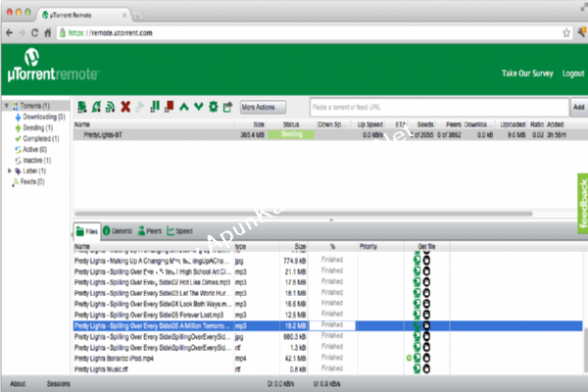The image size is (588, 392).
Task: Sort torrents by Up Speed column header
Action: pos(369,124)
